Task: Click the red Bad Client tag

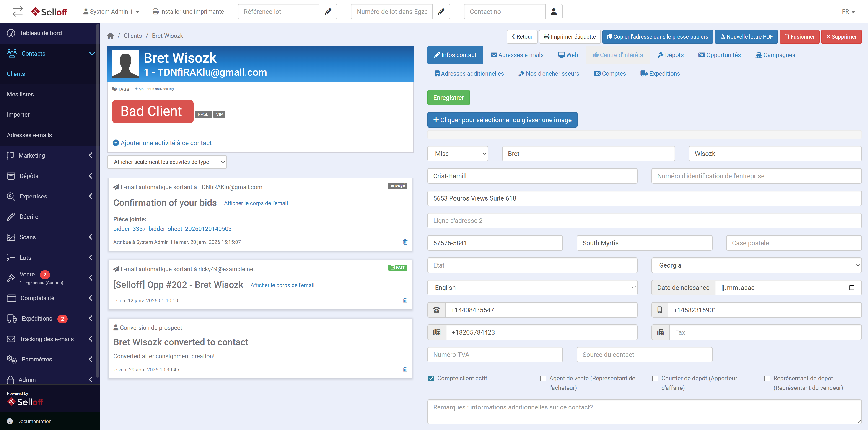Action: point(152,111)
